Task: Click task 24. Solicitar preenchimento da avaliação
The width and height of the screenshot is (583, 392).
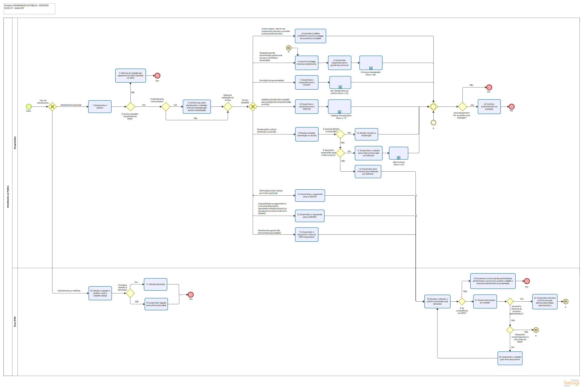Action: click(x=489, y=107)
